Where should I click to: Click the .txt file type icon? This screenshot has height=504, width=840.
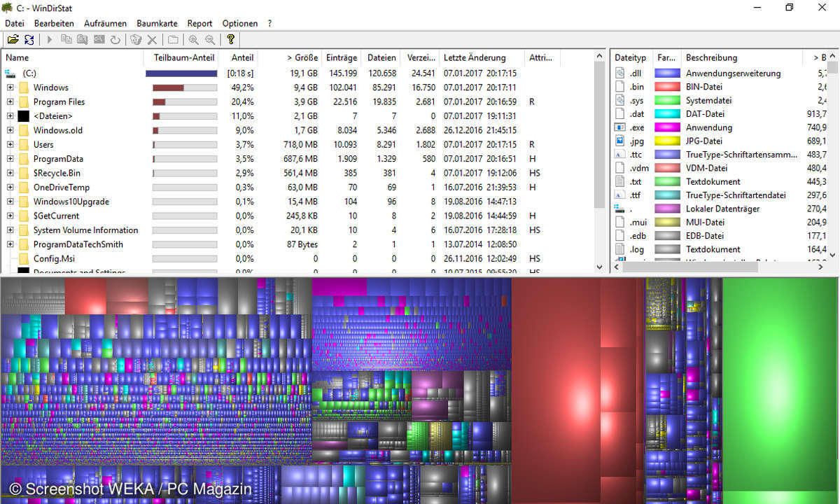click(619, 181)
